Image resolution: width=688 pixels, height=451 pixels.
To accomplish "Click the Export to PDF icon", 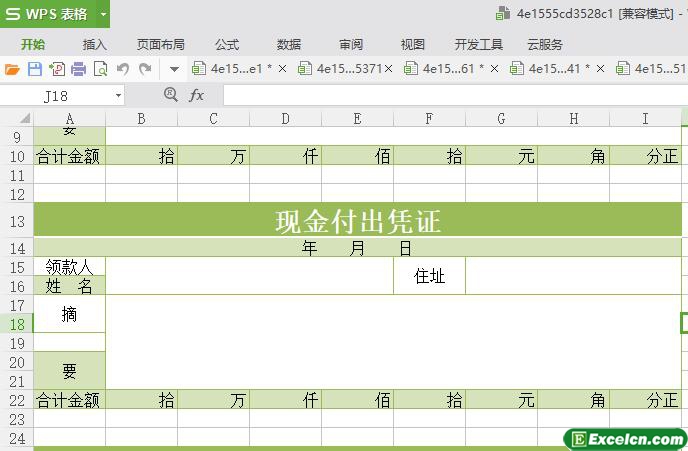I will (x=56, y=69).
